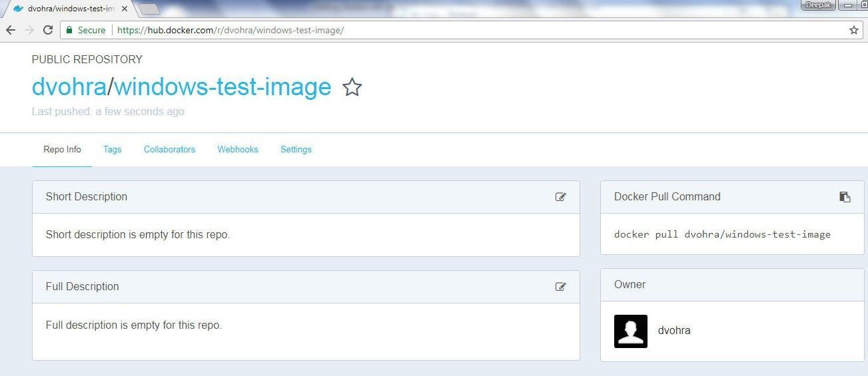Click 'Short description is empty for this repo.'
Screen dimensions: 868x376
click(138, 235)
